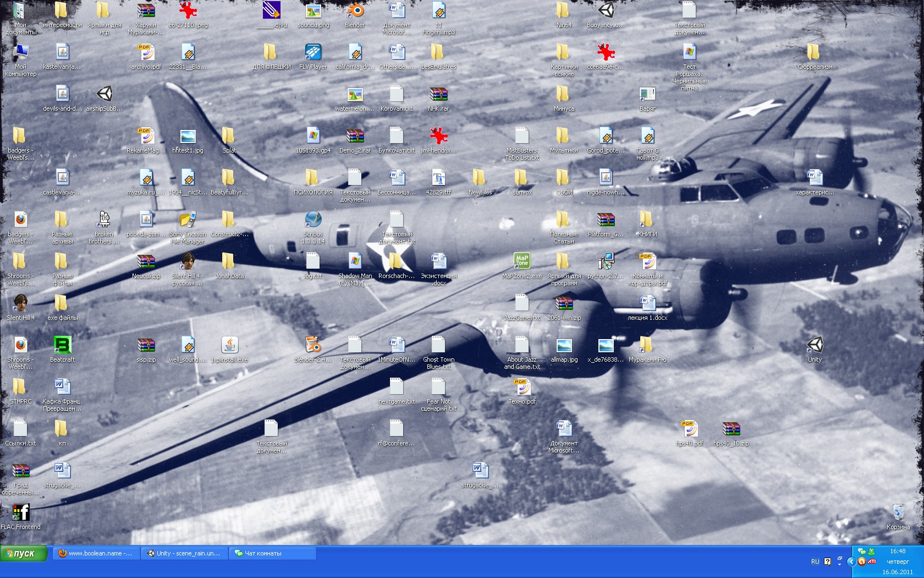924x578 pixels.
Task: Click the ATI tray icon
Action: (872, 561)
